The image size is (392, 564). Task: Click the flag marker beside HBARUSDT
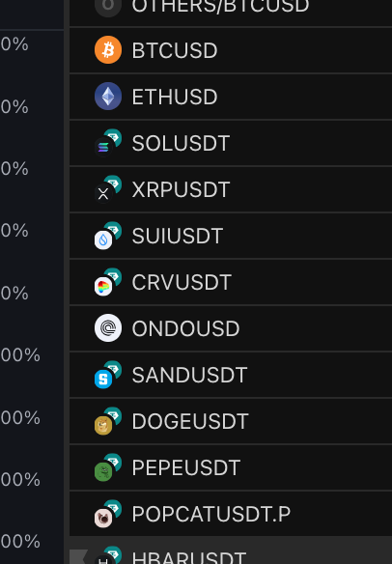point(78,556)
